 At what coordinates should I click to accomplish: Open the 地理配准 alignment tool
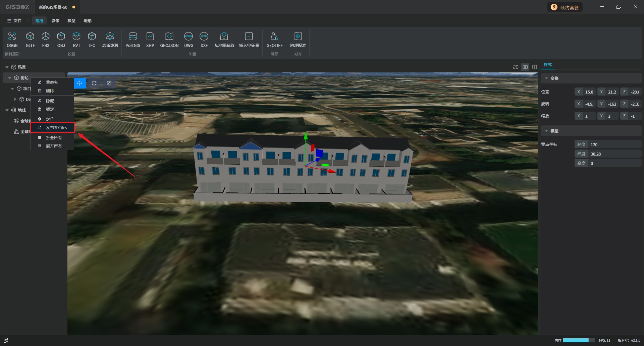[x=298, y=37]
